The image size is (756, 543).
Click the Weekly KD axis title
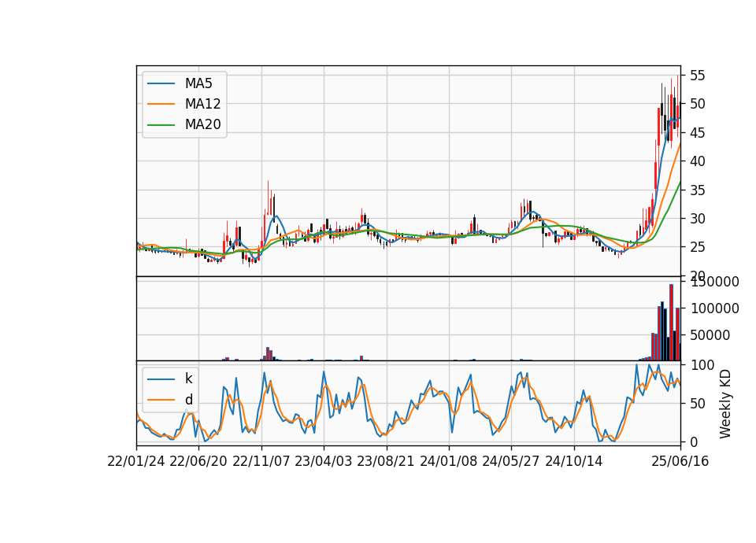coord(725,404)
